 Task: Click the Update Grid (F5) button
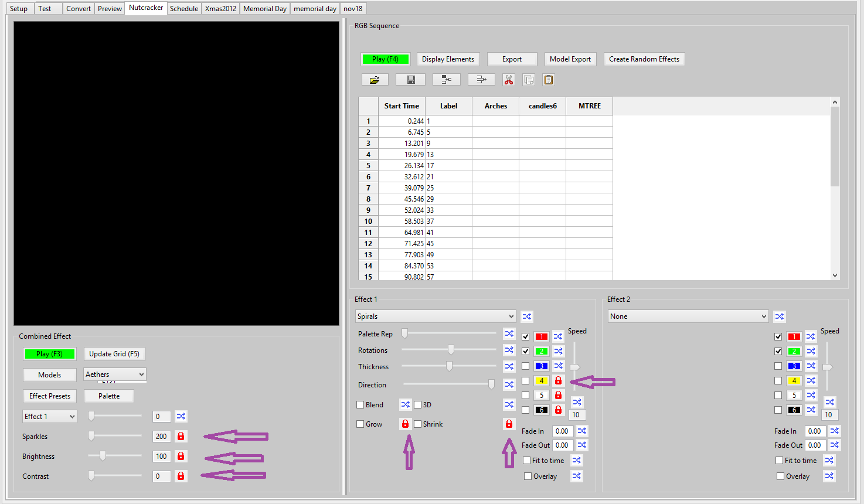(x=114, y=354)
